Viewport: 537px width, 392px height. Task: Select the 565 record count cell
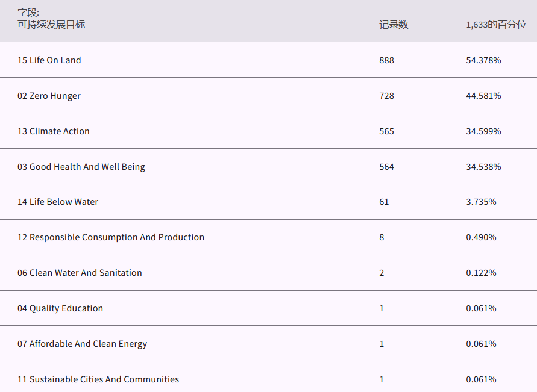point(386,131)
